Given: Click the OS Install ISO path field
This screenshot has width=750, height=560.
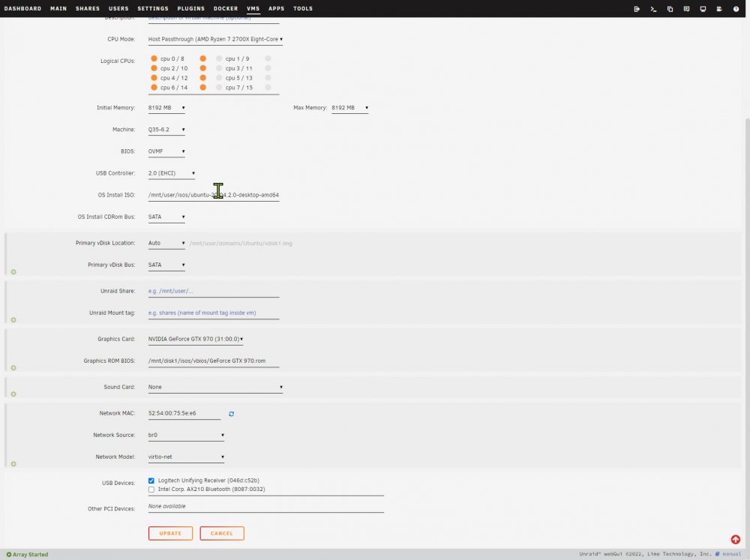Looking at the screenshot, I should pos(214,195).
